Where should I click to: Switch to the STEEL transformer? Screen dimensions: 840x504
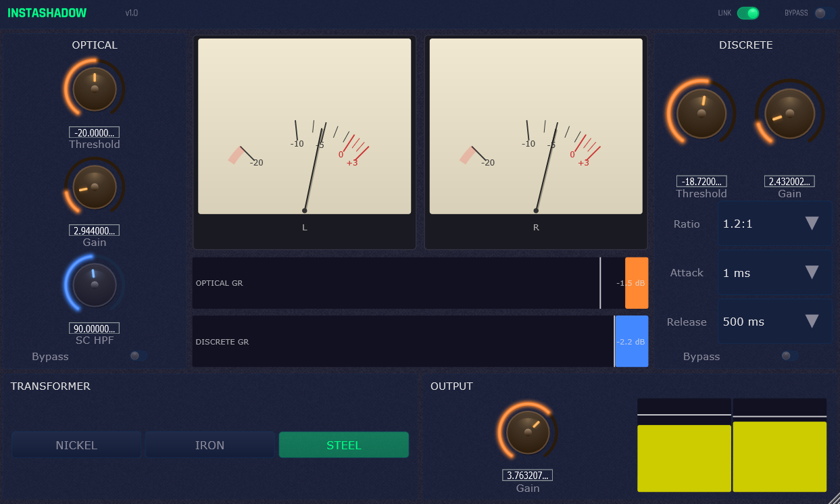(x=343, y=445)
